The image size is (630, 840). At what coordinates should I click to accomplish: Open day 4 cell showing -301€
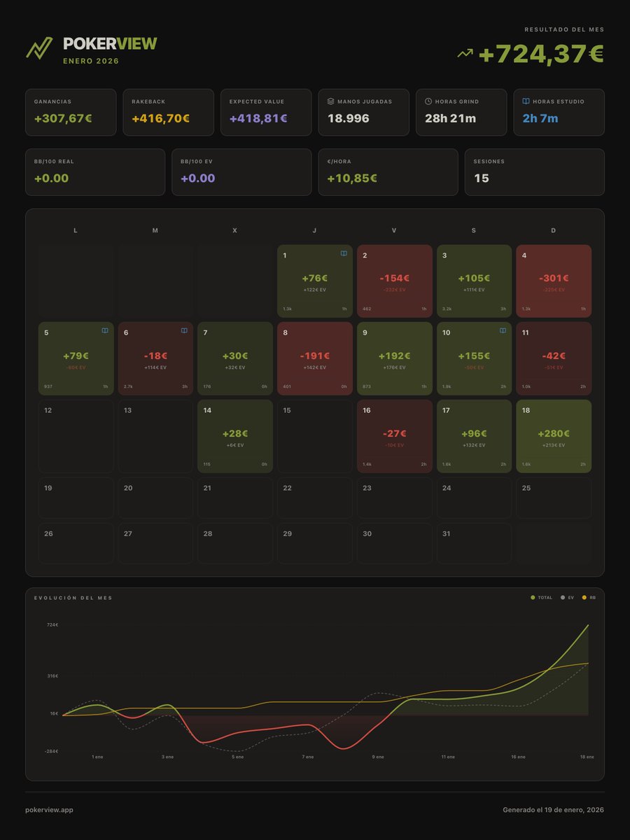click(x=554, y=281)
